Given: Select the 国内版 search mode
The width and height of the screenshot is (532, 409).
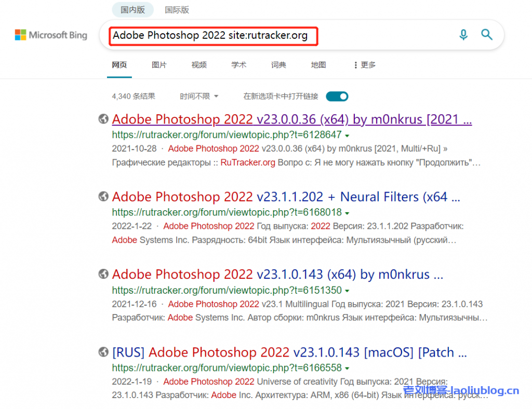Looking at the screenshot, I should [132, 9].
